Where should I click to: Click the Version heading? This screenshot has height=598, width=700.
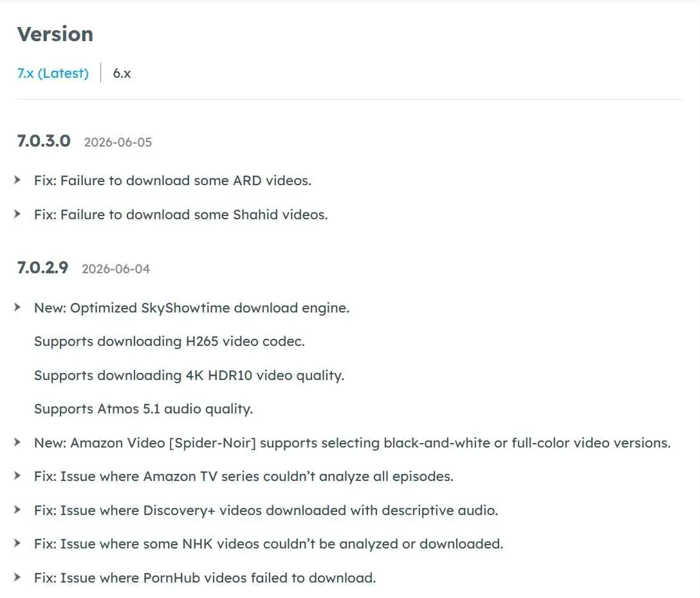pyautogui.click(x=55, y=34)
